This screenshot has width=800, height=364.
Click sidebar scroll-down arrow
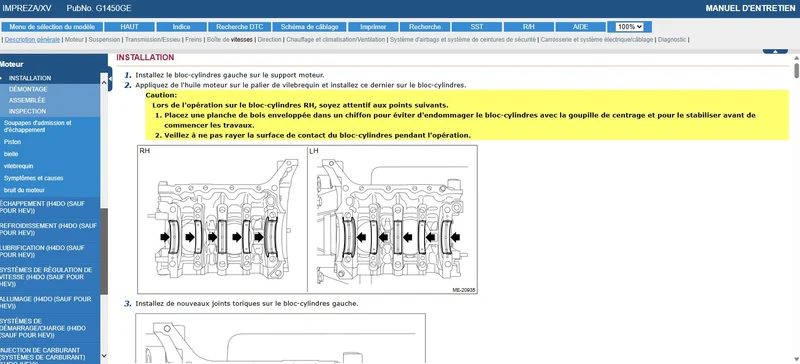click(x=104, y=355)
